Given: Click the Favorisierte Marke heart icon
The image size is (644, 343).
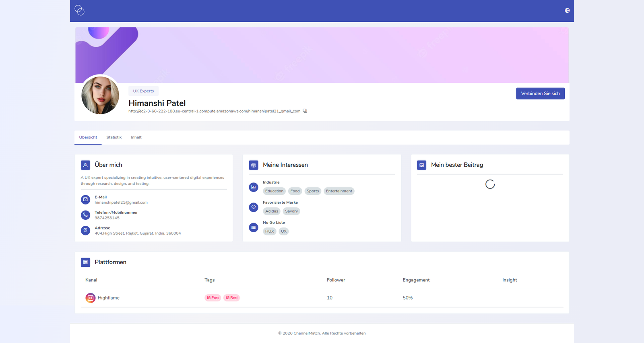Looking at the screenshot, I should 254,207.
